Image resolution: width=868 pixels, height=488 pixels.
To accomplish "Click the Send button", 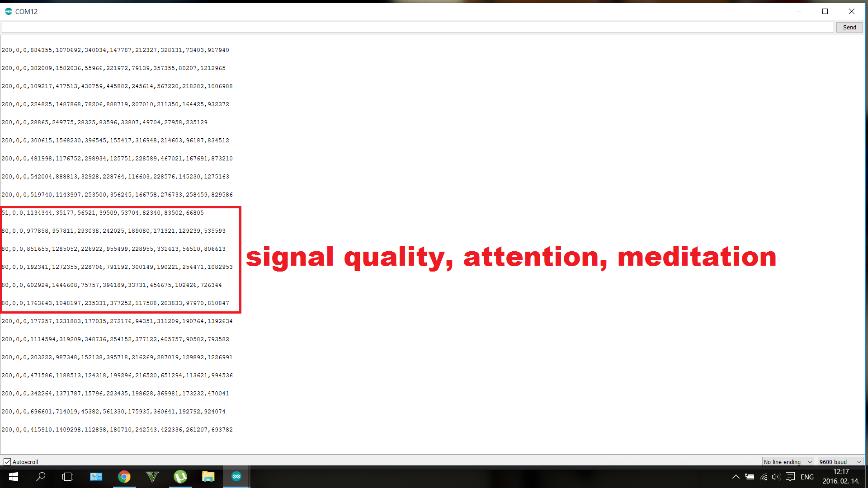I will point(849,28).
